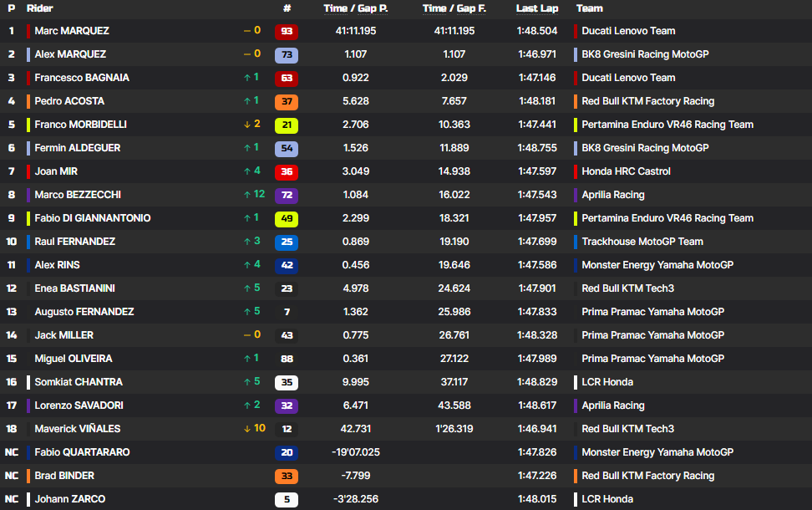Open the Honda HRC Castrol team link
This screenshot has height=510, width=812.
626,171
